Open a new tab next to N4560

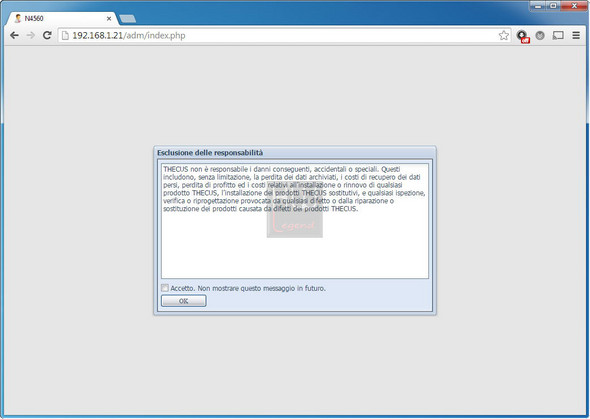[128, 19]
